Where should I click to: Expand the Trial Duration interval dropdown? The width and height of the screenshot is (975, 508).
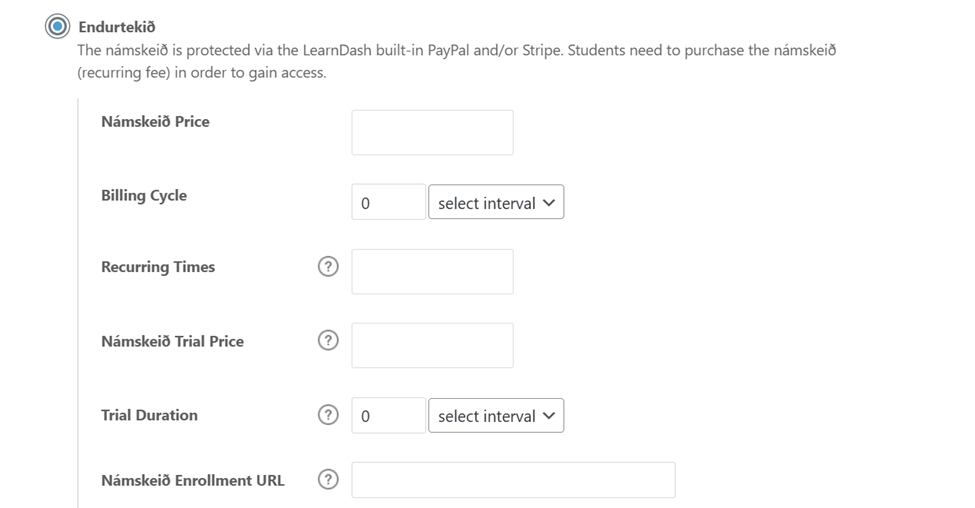click(x=496, y=416)
